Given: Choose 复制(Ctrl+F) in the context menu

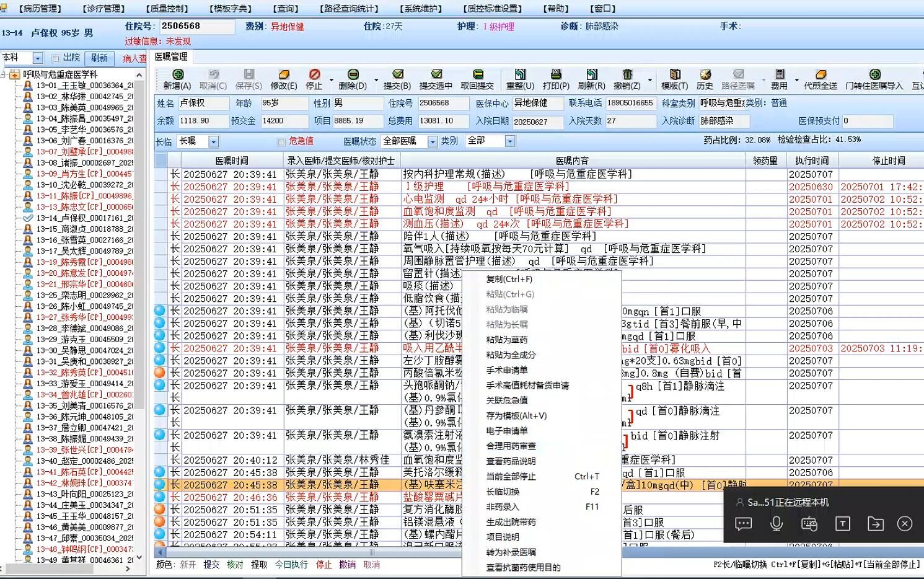Looking at the screenshot, I should 541,279.
